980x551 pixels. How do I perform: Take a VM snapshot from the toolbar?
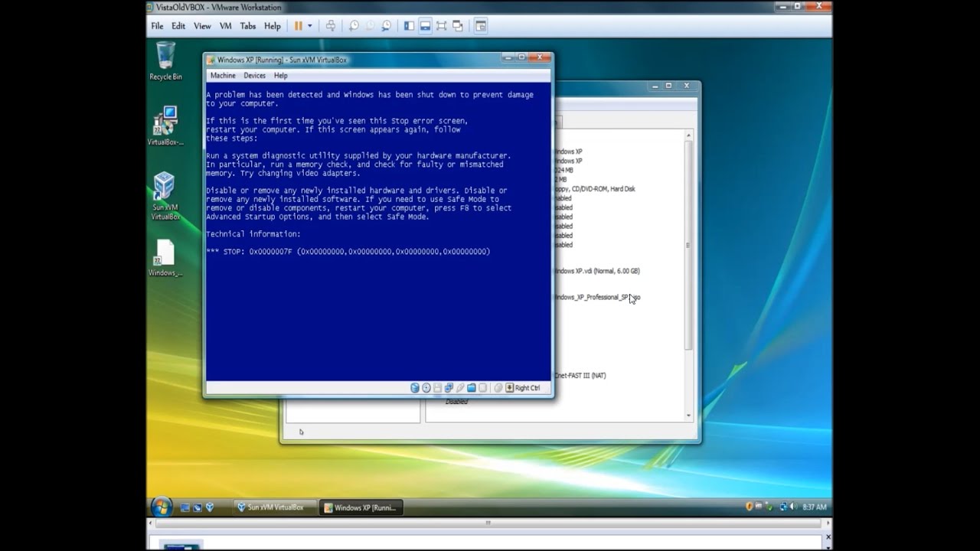(354, 25)
